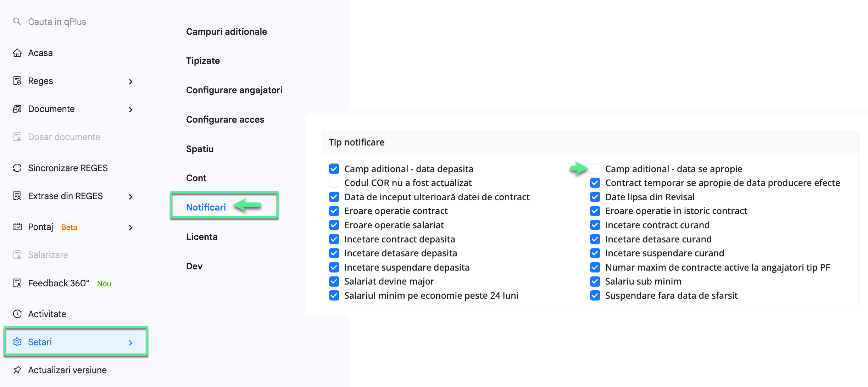Click the Setari gear icon
The height and width of the screenshot is (387, 868).
17,342
